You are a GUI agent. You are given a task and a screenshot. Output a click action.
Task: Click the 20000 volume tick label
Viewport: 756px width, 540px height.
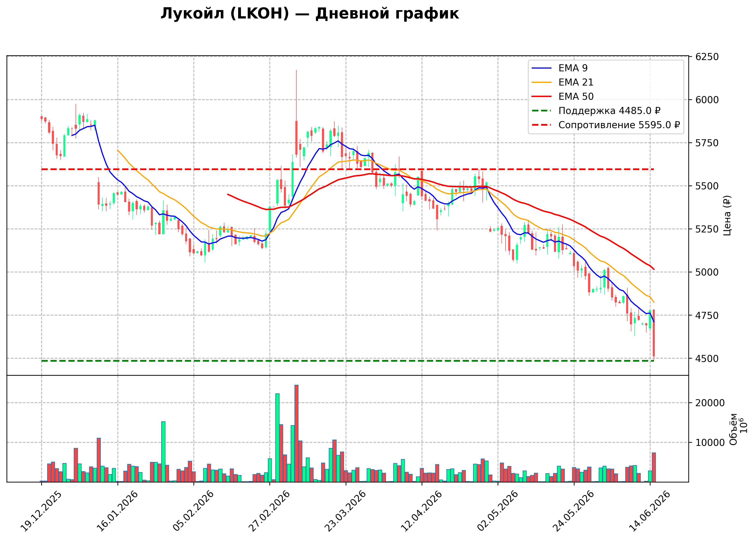pos(710,403)
